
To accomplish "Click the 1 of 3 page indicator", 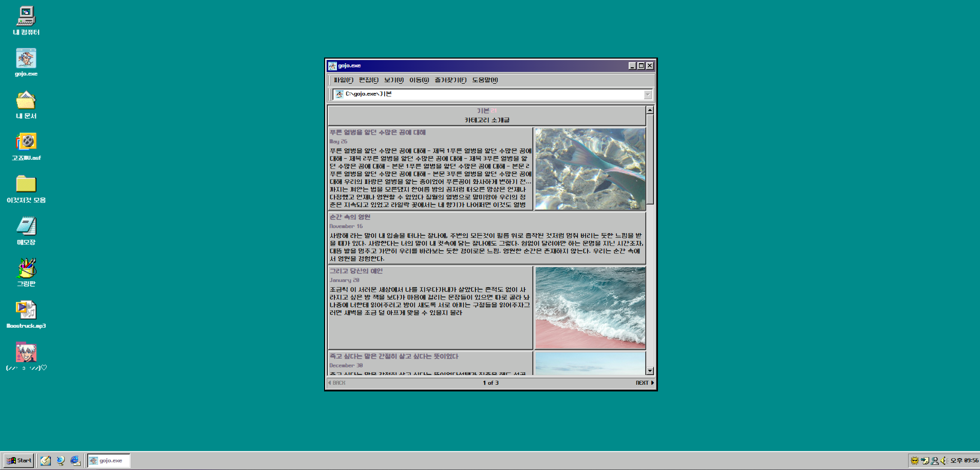I will click(x=491, y=383).
